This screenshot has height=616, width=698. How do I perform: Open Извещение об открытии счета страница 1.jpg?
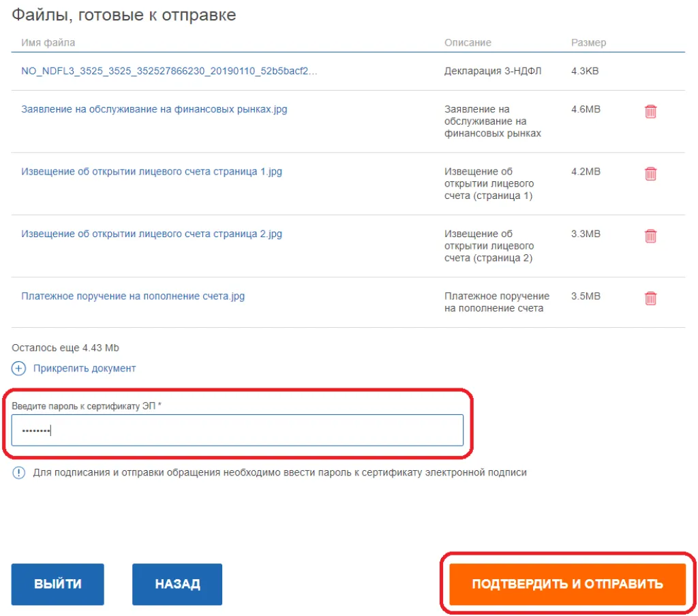[x=151, y=172]
